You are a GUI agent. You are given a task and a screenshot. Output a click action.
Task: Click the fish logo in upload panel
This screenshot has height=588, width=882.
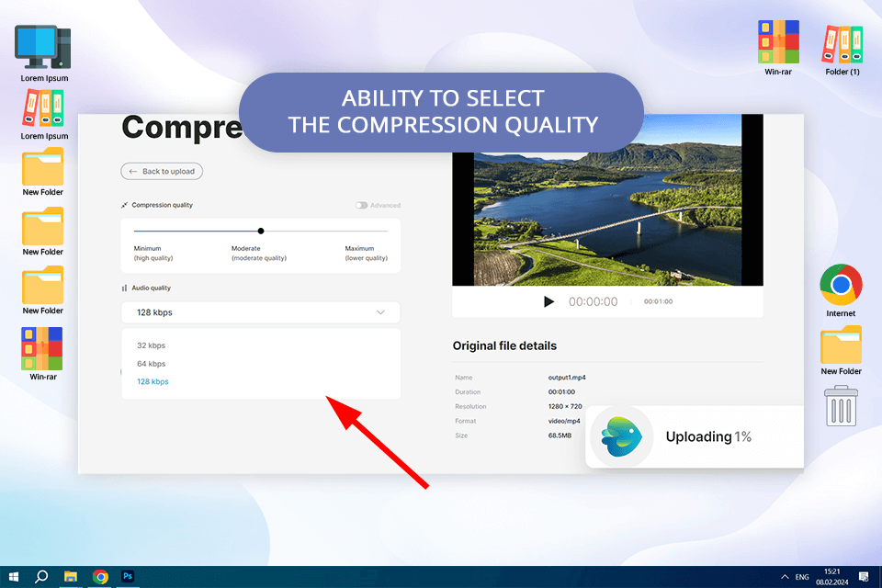point(622,436)
